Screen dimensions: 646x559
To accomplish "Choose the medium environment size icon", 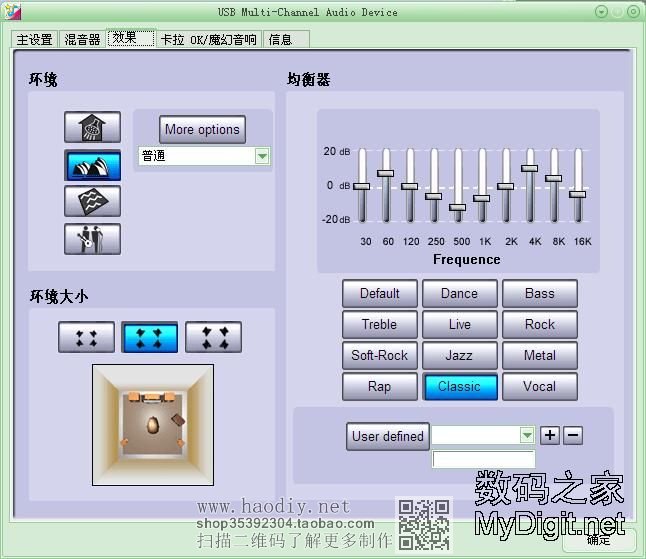I will [149, 337].
